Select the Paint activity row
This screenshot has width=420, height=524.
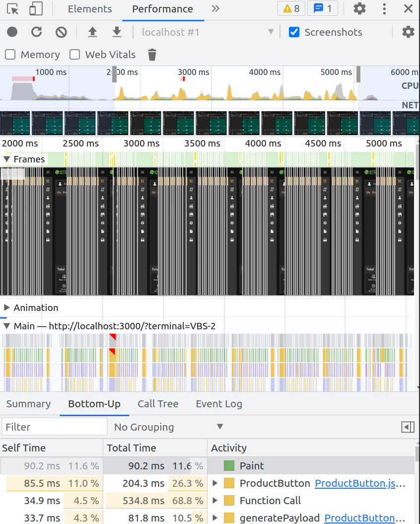[x=207, y=465]
